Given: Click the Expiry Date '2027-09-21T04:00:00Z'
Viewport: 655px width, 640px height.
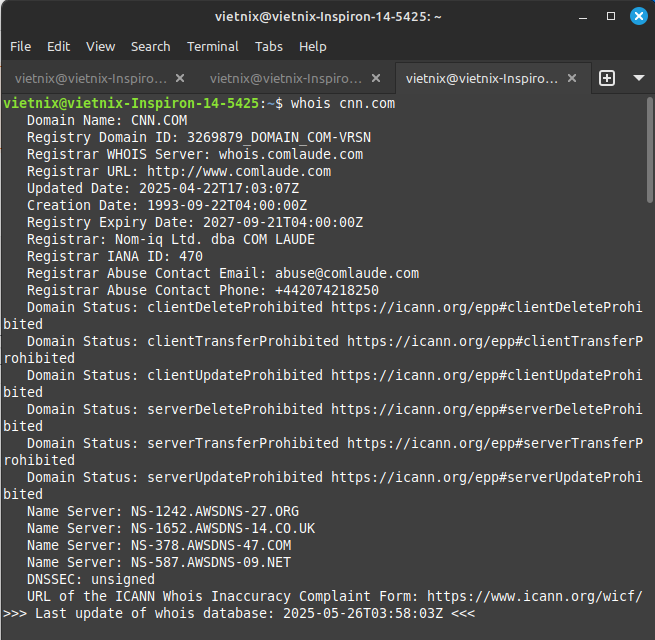Looking at the screenshot, I should click(283, 222).
